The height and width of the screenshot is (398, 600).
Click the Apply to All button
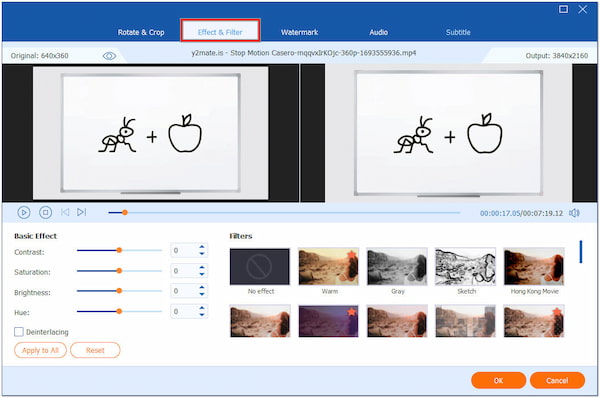coord(41,350)
